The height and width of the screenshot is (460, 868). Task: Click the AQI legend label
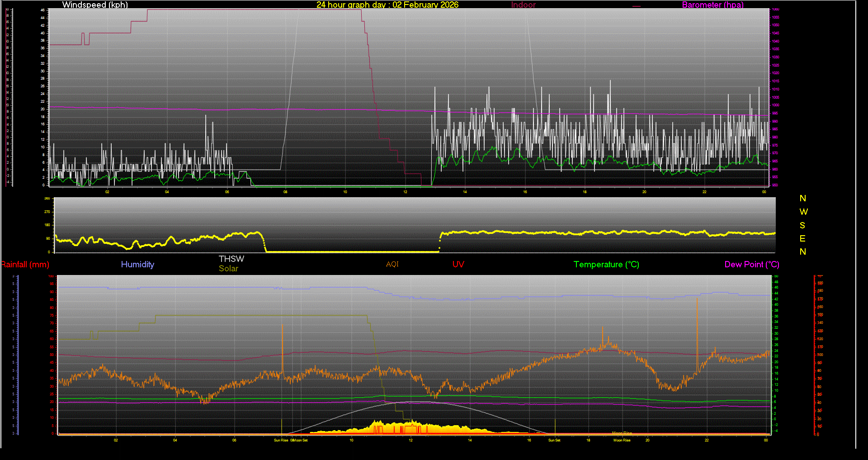tap(392, 265)
